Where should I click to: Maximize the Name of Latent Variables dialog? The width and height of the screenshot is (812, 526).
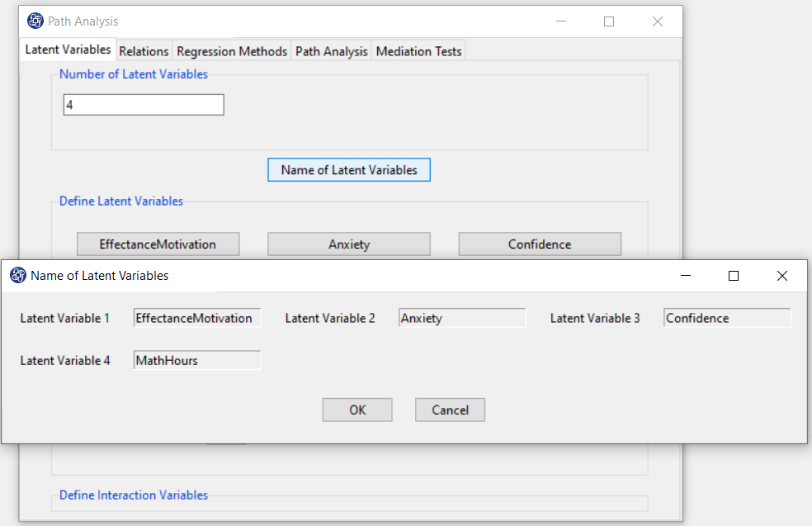pos(734,276)
